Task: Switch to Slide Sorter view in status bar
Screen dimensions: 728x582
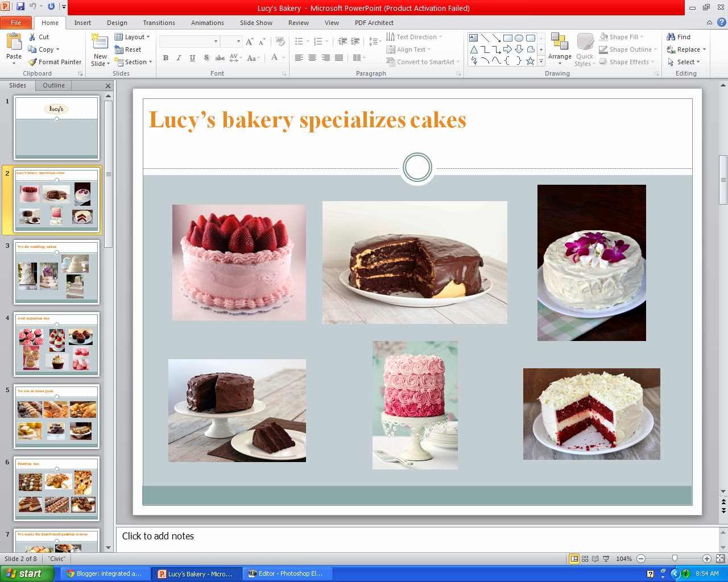Action: (584, 559)
